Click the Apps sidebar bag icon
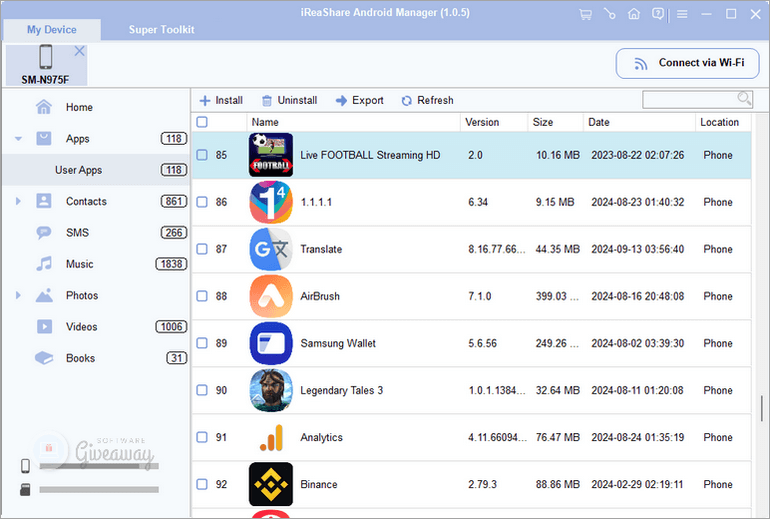 pyautogui.click(x=44, y=138)
